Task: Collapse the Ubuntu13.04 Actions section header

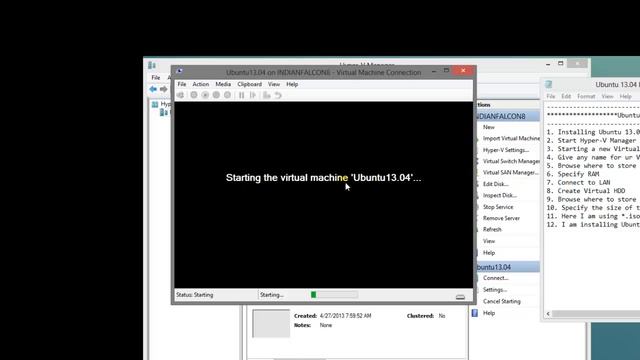Action: pyautogui.click(x=507, y=267)
